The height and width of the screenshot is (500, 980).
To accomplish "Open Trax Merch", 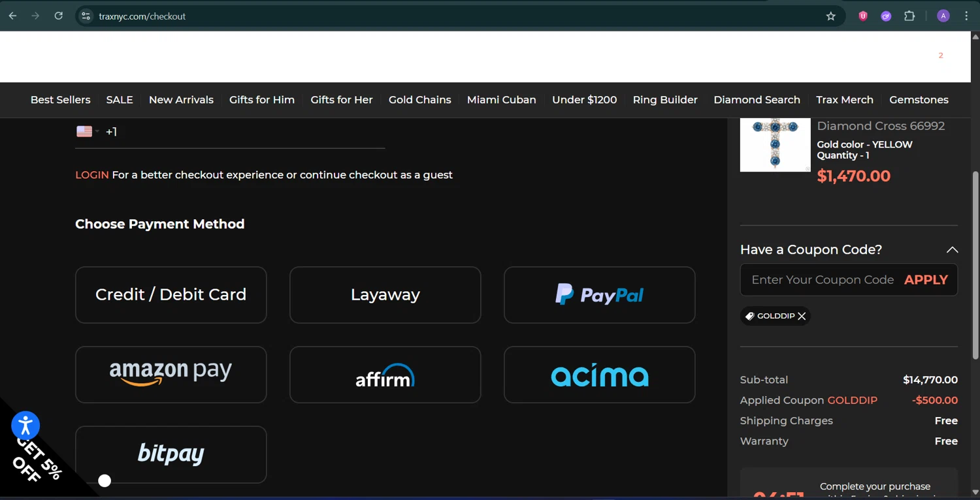I will (x=845, y=100).
